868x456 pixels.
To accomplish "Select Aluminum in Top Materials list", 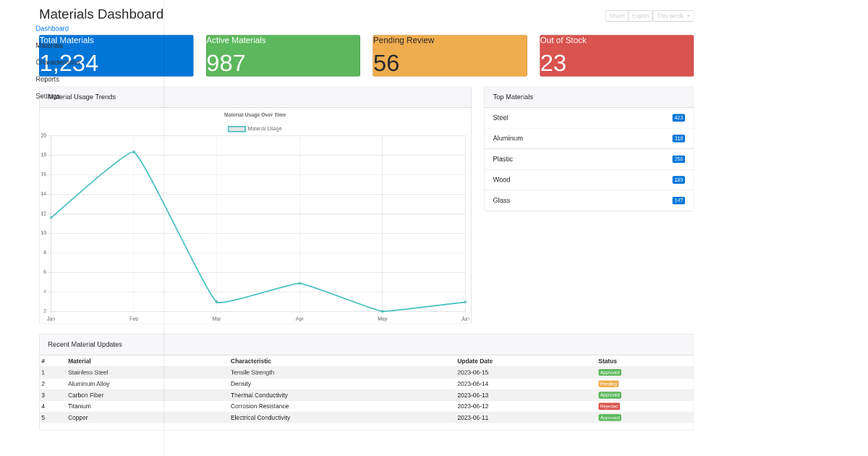I will (589, 138).
